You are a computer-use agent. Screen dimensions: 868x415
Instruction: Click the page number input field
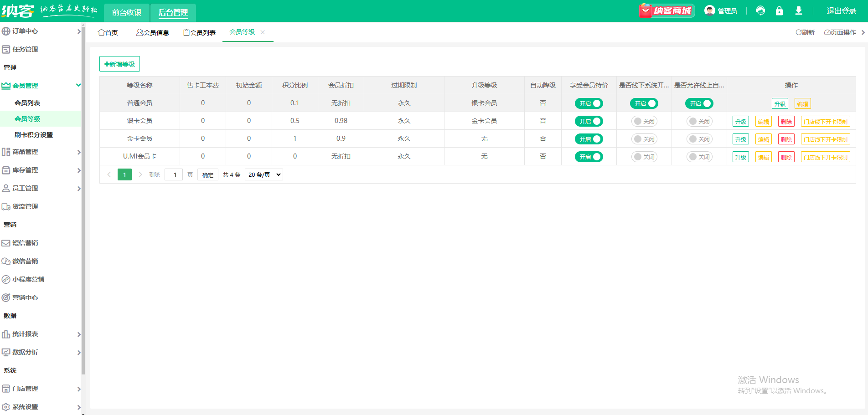coord(174,175)
